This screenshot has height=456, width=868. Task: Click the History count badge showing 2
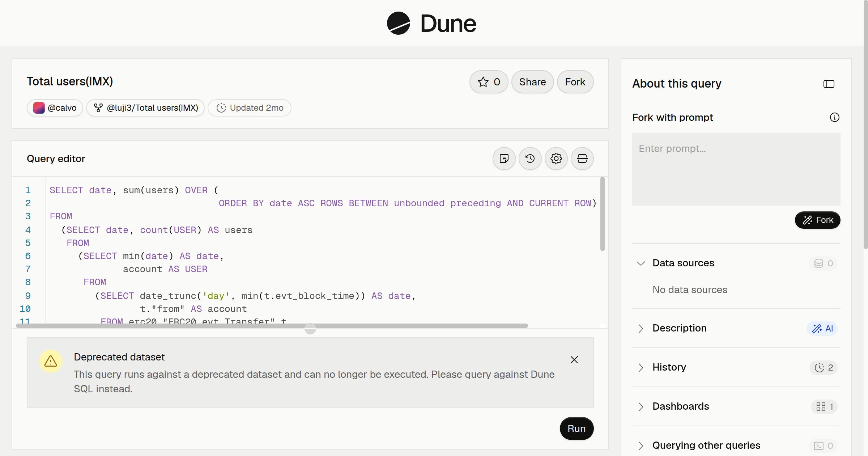click(824, 368)
